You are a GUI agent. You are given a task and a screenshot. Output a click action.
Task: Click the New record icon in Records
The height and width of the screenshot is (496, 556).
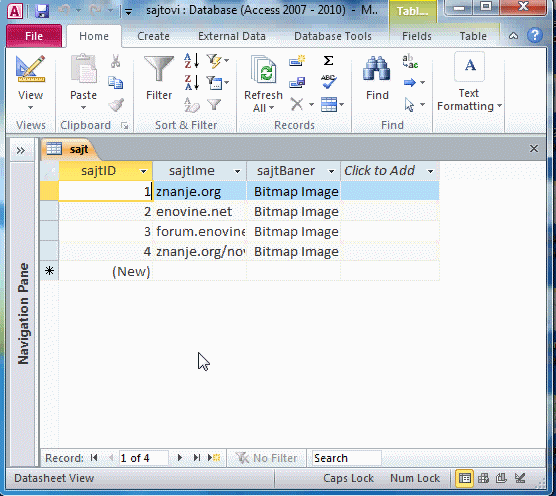tap(297, 61)
